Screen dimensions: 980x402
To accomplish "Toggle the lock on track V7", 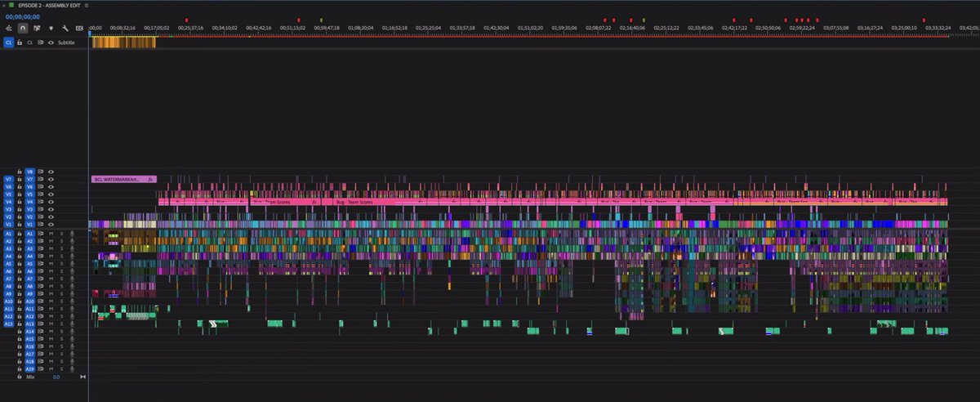I will click(20, 179).
